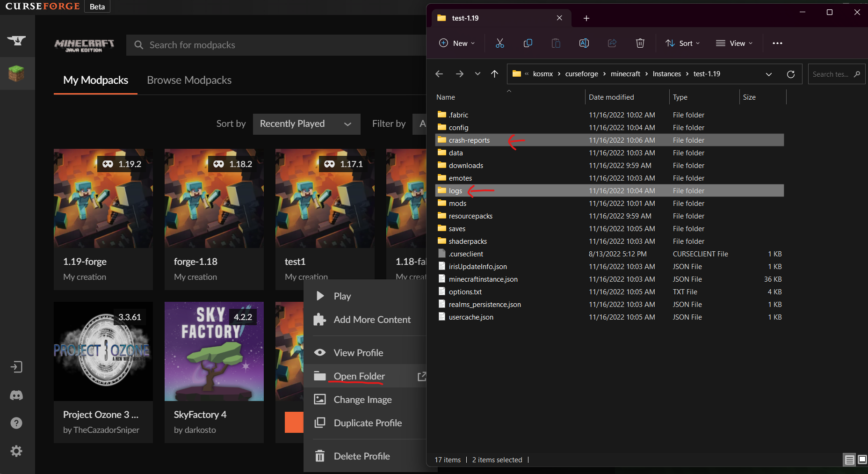Switch to the large thumbnails view toggle
The height and width of the screenshot is (474, 868).
(862, 460)
